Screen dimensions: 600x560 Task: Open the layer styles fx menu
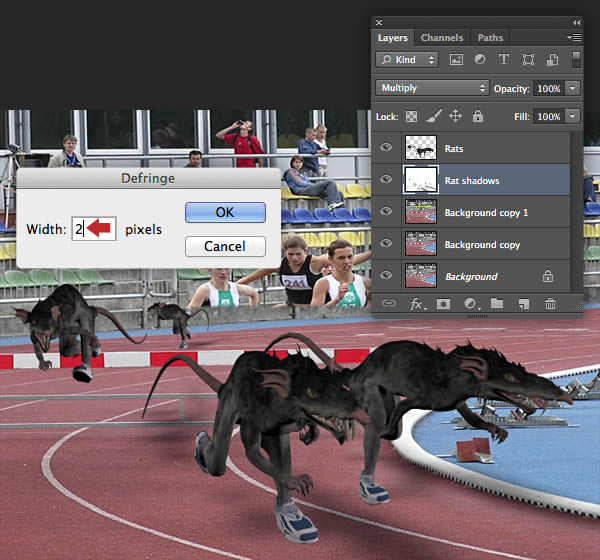[417, 304]
